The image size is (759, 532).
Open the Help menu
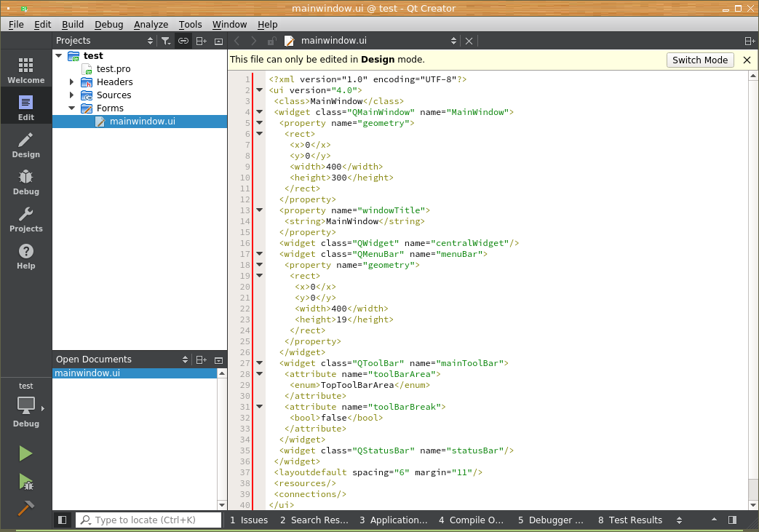pyautogui.click(x=268, y=24)
